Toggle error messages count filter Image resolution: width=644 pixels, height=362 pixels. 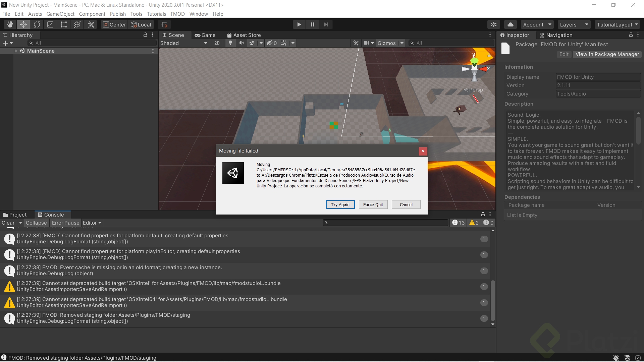pyautogui.click(x=488, y=223)
